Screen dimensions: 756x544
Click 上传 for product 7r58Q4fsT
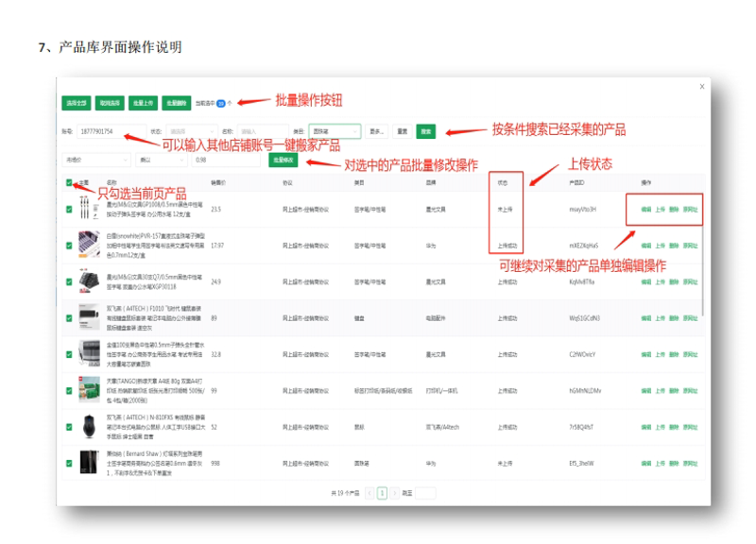[660, 427]
